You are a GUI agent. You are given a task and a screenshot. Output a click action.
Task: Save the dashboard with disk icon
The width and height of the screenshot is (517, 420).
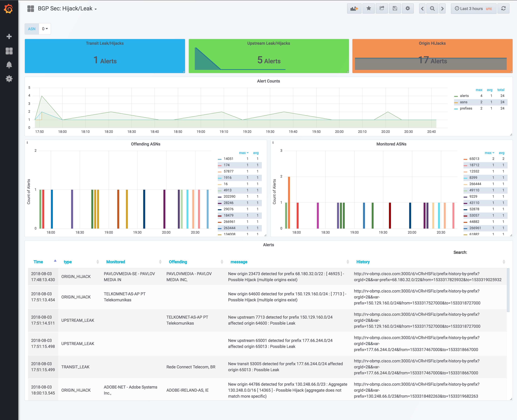coord(395,9)
